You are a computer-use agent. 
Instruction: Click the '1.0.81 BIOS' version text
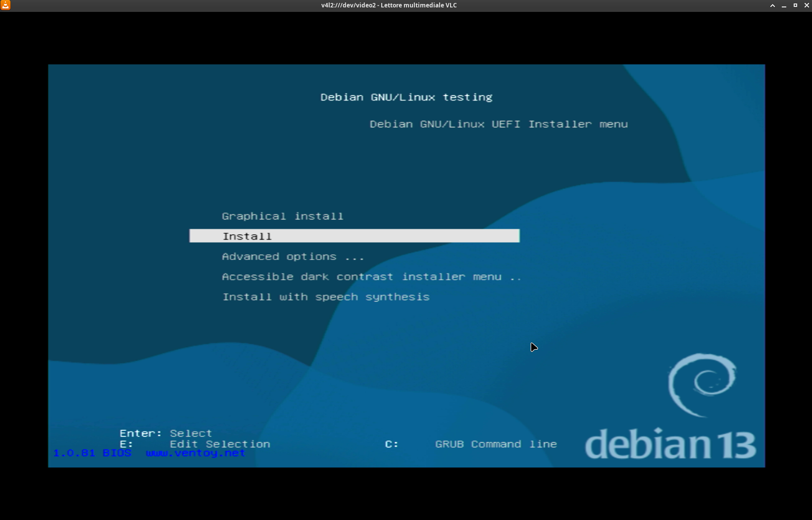tap(92, 453)
